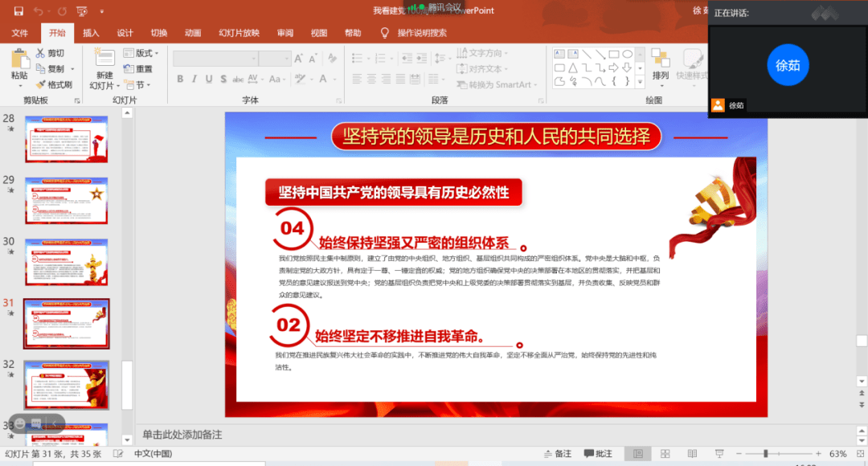
Task: Open the Arrange (排列) tool
Action: tap(661, 67)
